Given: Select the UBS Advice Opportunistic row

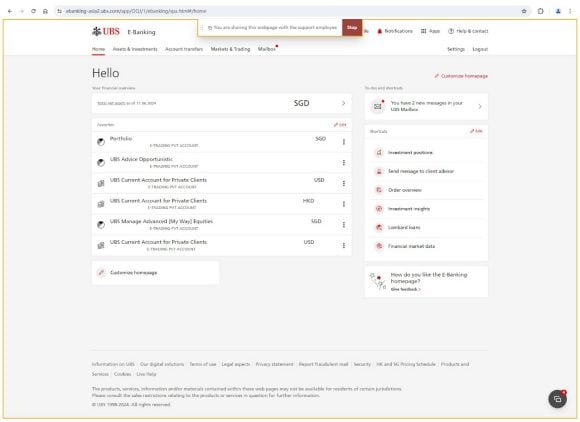Looking at the screenshot, I should (222, 163).
